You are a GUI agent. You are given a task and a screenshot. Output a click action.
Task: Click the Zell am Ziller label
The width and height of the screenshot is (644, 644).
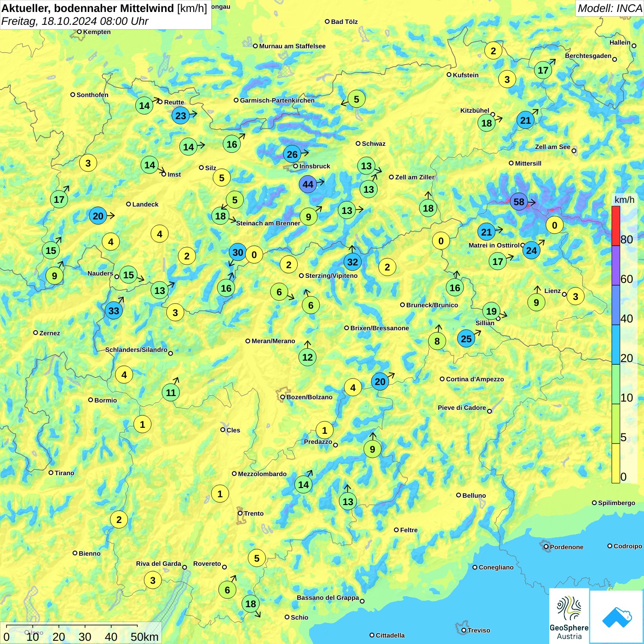(415, 177)
